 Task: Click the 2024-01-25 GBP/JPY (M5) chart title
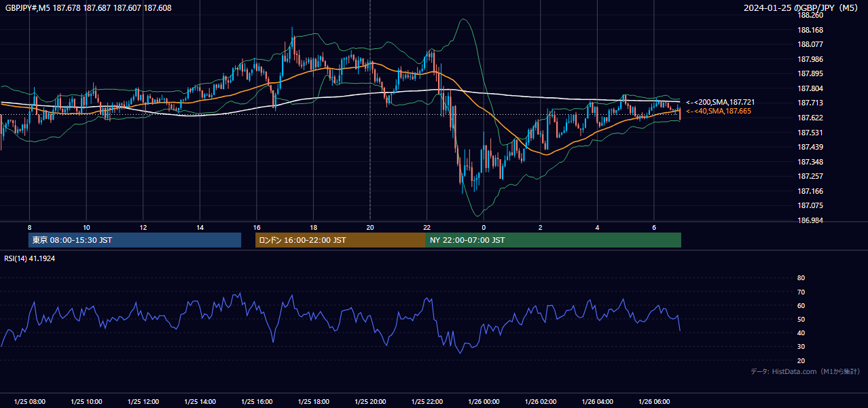pos(802,8)
